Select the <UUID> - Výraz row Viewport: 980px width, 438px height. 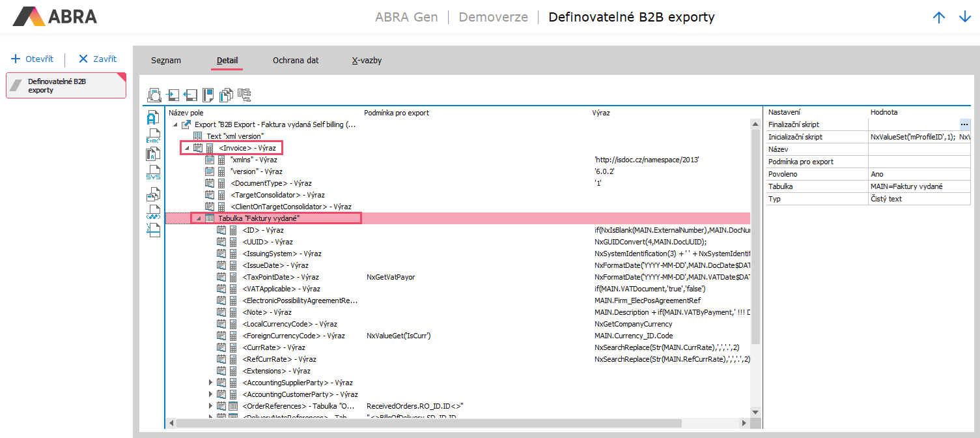pos(458,242)
